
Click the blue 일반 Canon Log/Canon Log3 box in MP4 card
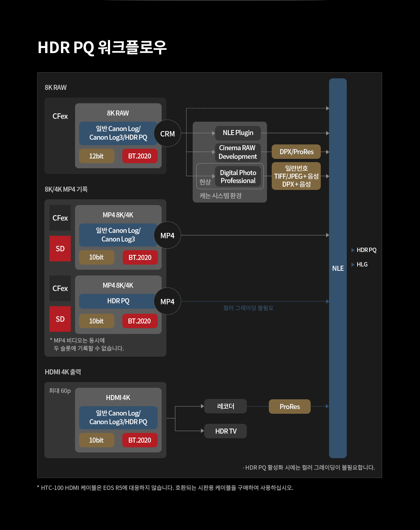pos(118,235)
